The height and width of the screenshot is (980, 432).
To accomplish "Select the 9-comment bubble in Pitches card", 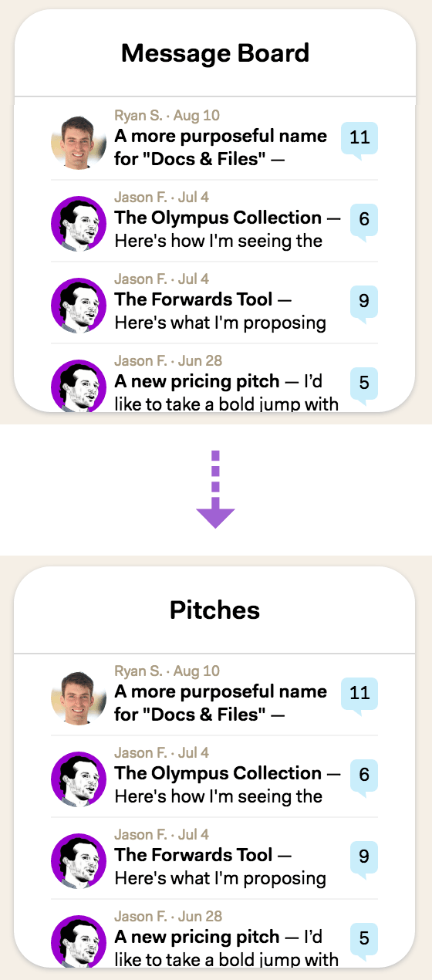I will [364, 858].
